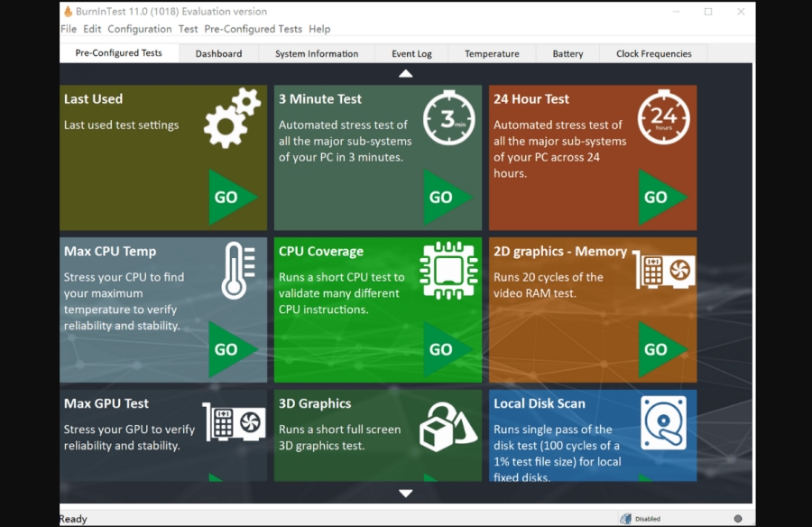Screen dimensions: 812x527
Task: Click the graphics card icon on Max GPU Test
Action: [x=234, y=421]
